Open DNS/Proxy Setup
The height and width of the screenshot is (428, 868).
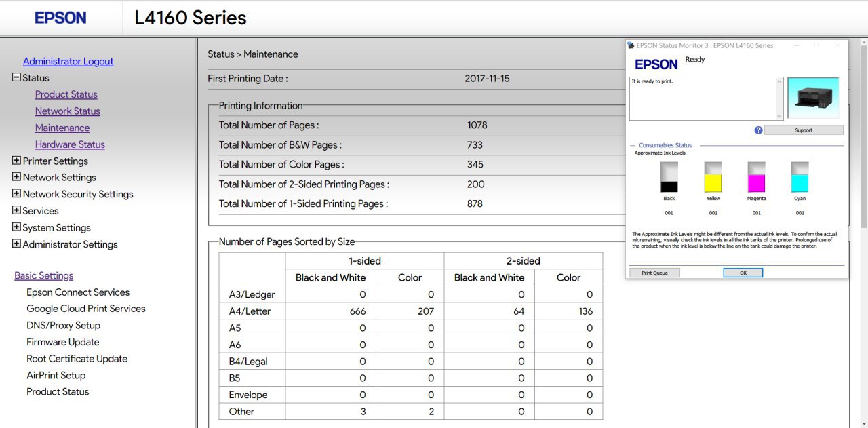pyautogui.click(x=63, y=326)
